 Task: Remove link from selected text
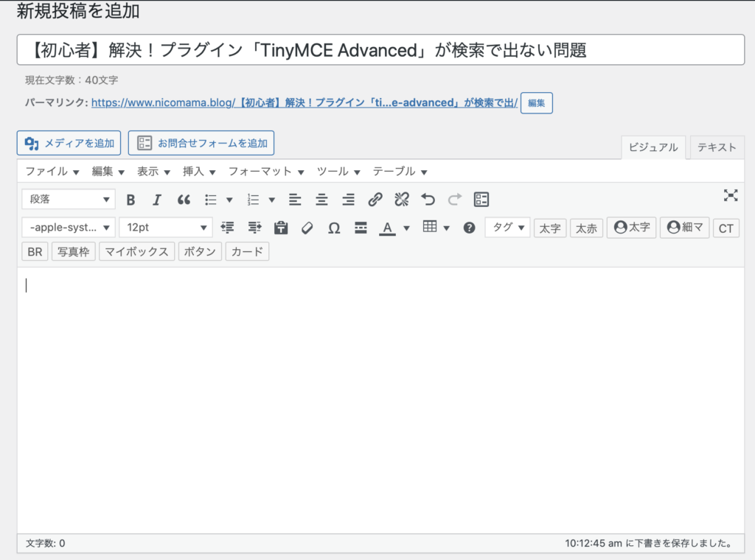tap(402, 200)
